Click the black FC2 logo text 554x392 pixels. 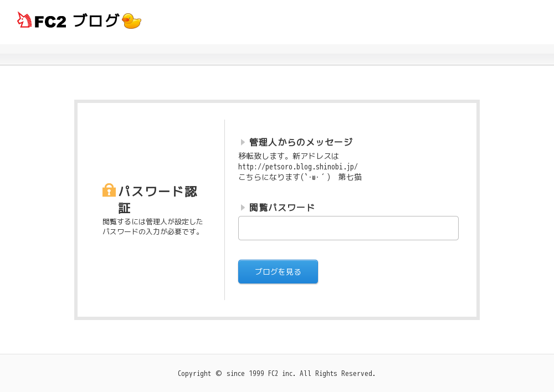pos(50,22)
